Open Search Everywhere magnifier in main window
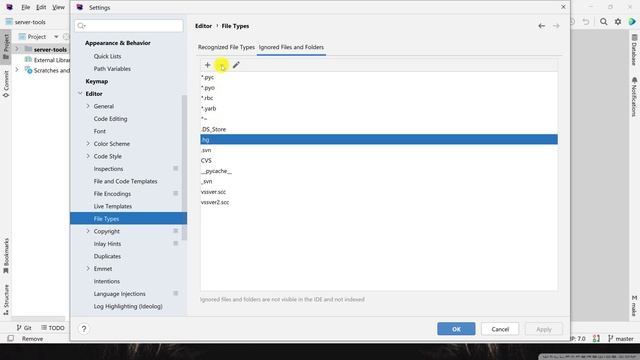Viewport: 640px width, 360px height. point(603,22)
